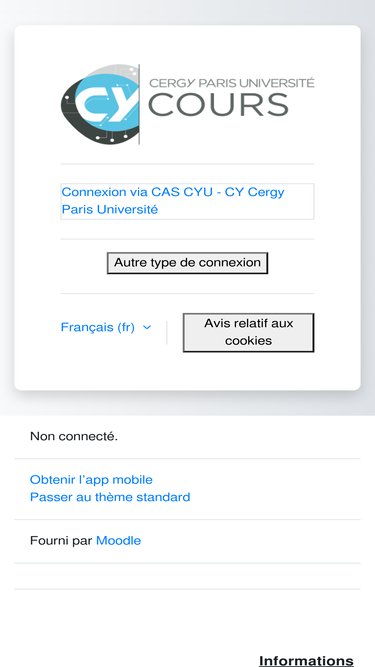Expand the Français (fr) language menu
The image size is (375, 667).
tap(106, 327)
